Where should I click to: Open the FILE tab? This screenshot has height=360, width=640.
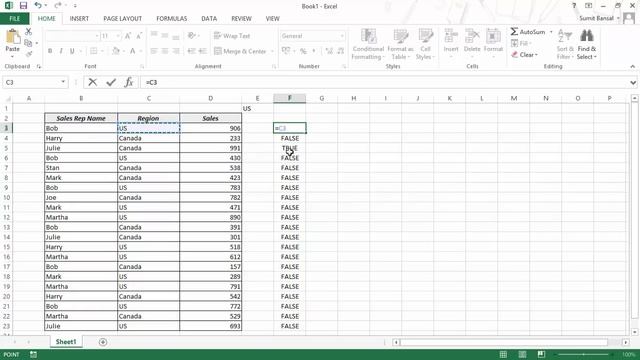15,18
